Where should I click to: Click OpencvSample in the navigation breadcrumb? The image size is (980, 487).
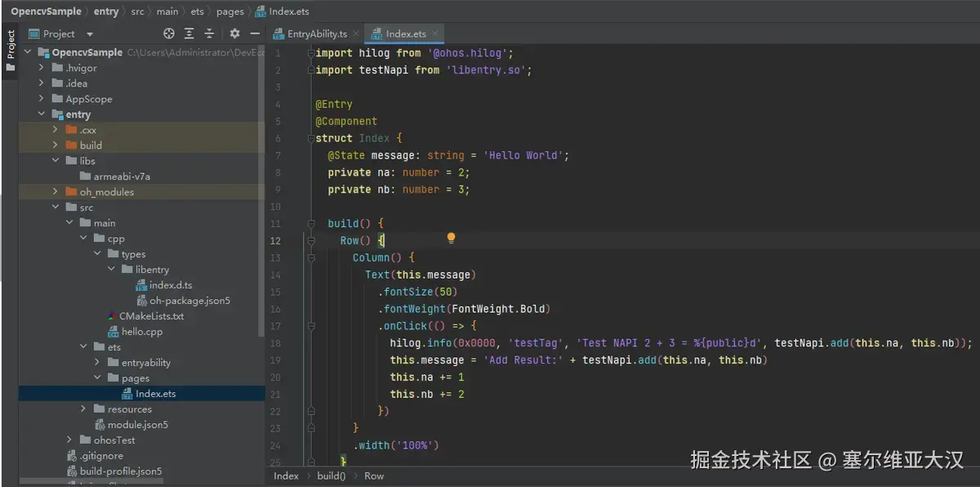click(x=46, y=11)
